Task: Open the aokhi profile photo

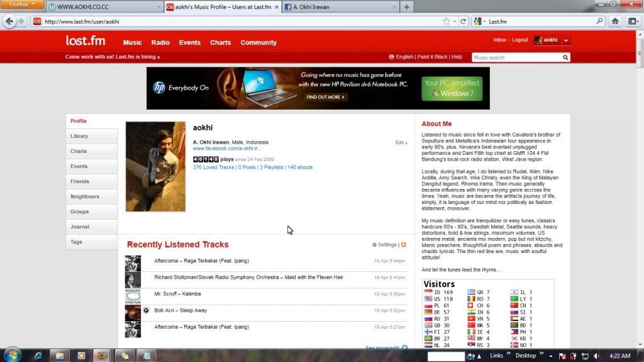Action: [155, 167]
